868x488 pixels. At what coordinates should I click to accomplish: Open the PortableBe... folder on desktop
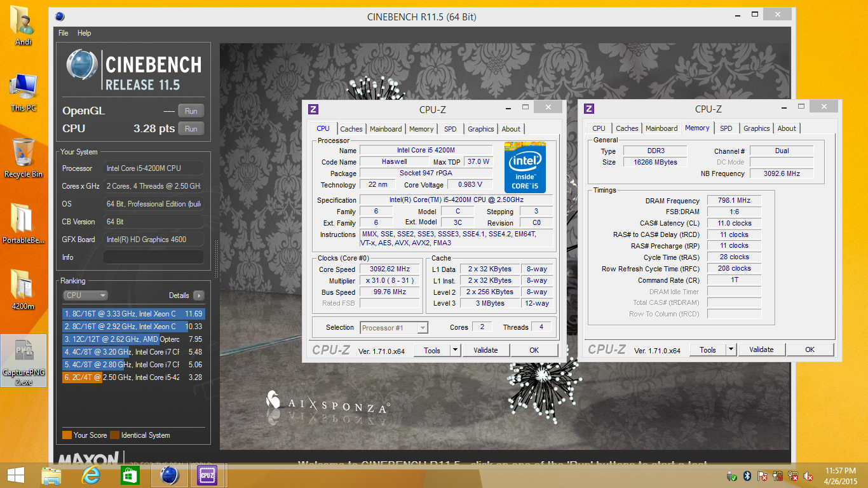[x=24, y=224]
